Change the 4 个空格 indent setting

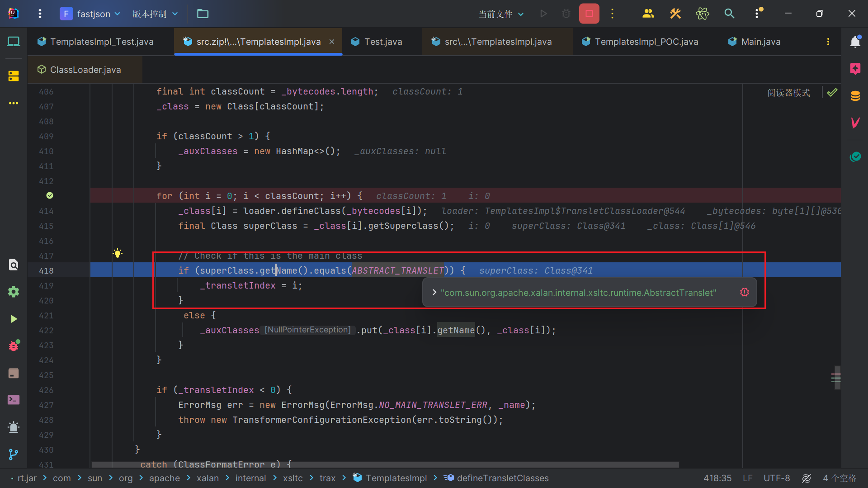[x=840, y=479]
